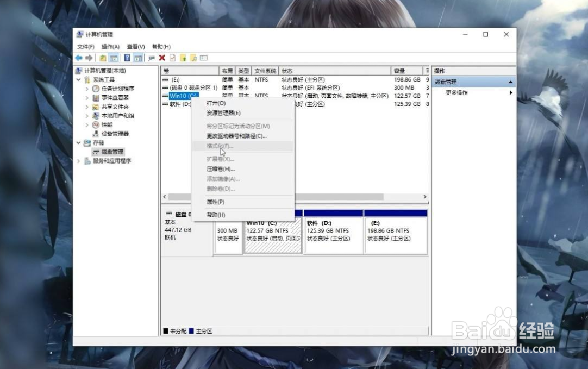Click the System Tools (系统工具) icon
This screenshot has width=588, height=369.
point(87,79)
